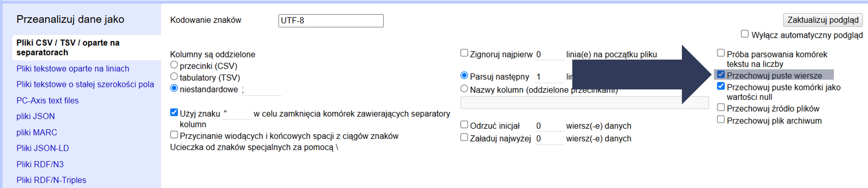Switch to pliki JSON parser
868x188 pixels.
pyautogui.click(x=35, y=116)
